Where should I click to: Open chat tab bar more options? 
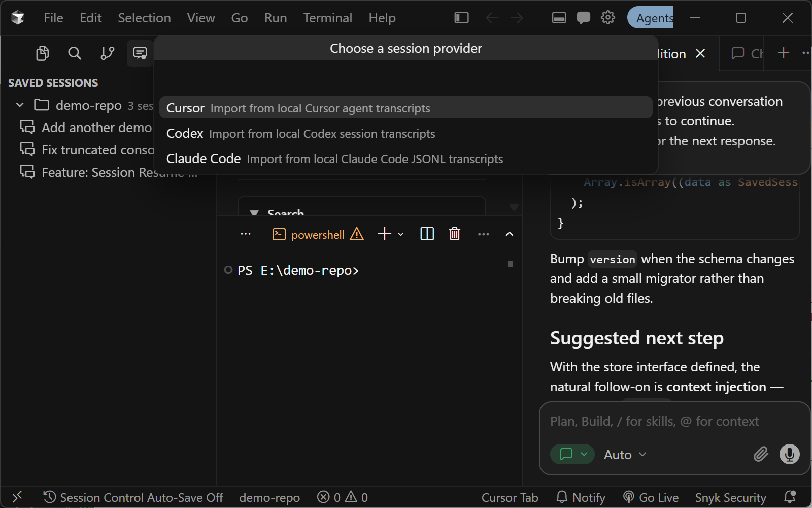click(806, 53)
